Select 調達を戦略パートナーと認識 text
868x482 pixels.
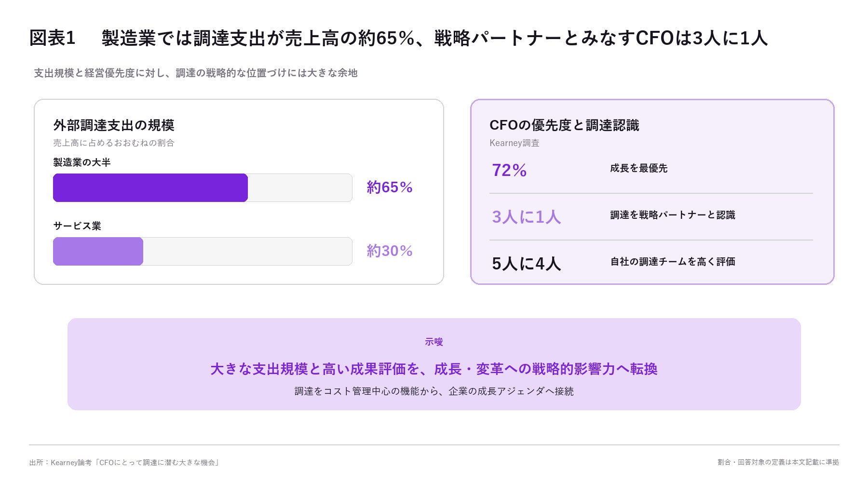pos(673,215)
